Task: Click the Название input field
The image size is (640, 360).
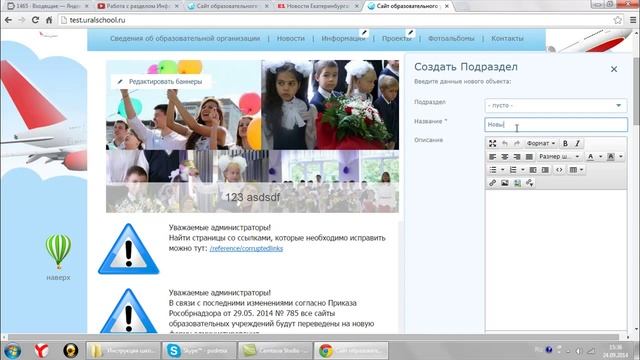Action: point(556,124)
